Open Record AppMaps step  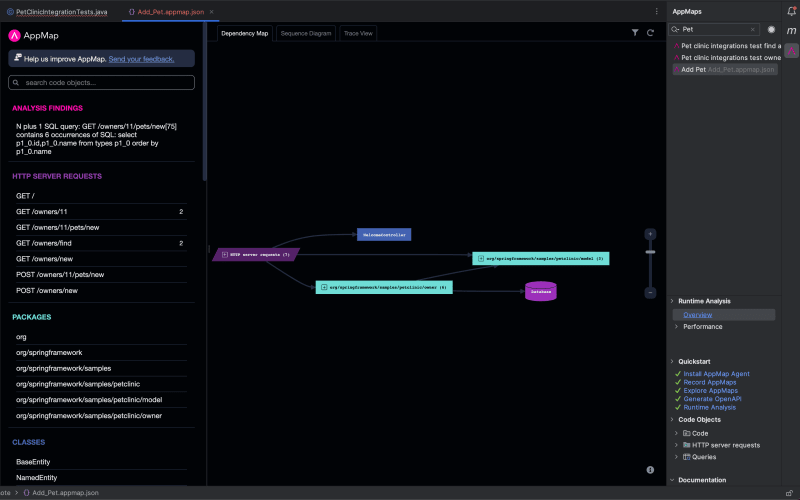710,382
